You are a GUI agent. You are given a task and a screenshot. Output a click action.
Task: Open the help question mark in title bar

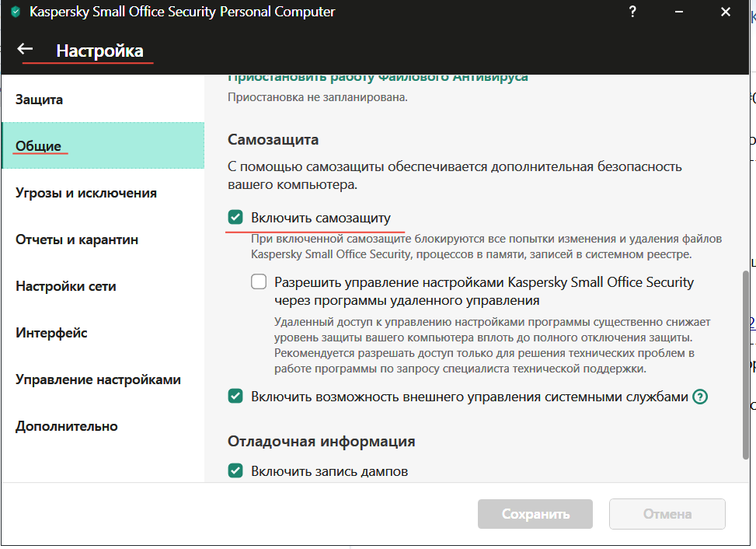click(x=632, y=12)
